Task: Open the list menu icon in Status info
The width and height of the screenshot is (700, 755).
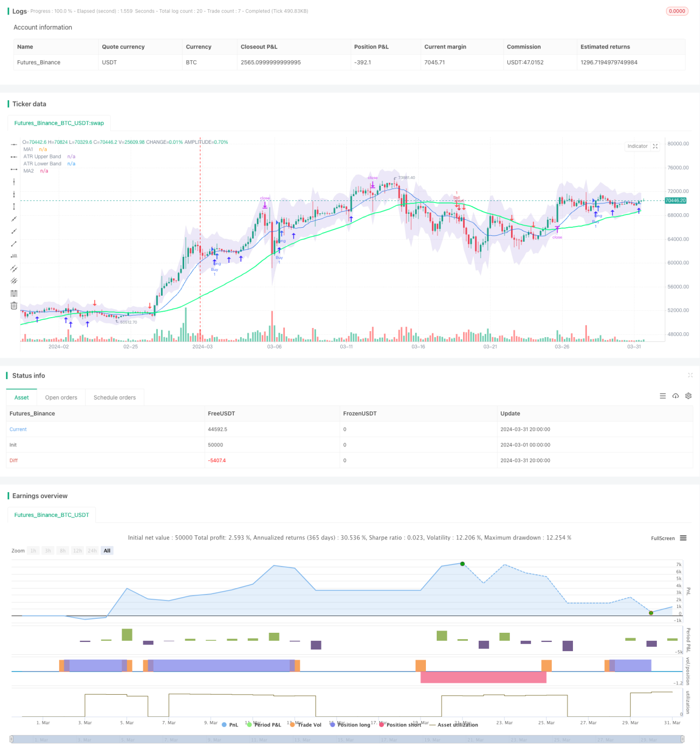Action: 663,396
